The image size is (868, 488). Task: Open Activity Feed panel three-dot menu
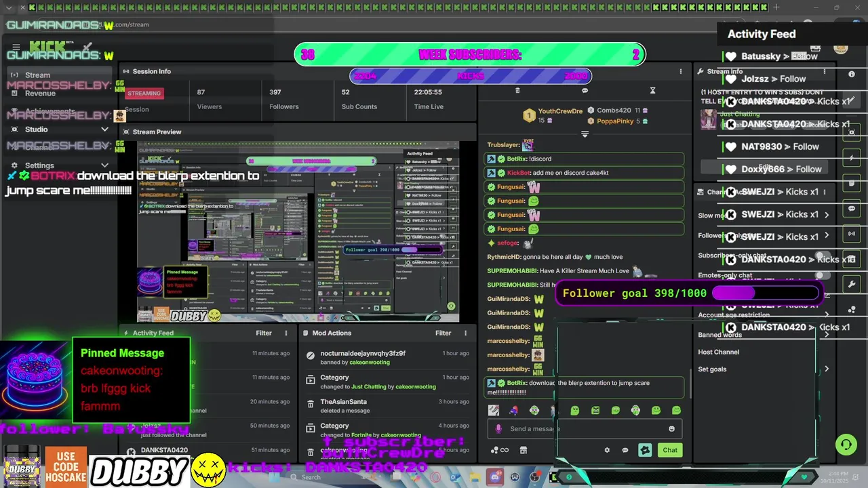coord(286,333)
